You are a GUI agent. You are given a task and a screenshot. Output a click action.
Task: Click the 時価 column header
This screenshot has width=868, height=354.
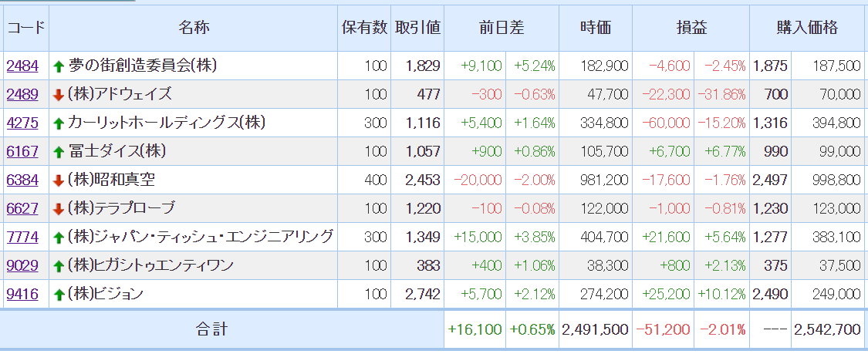596,29
